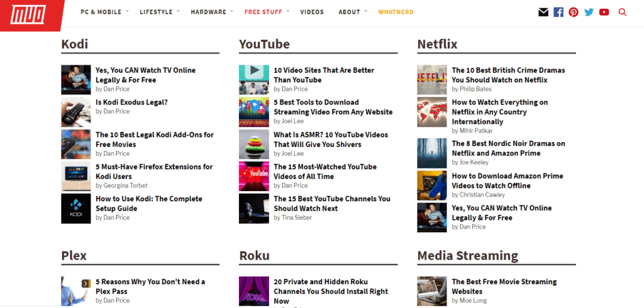Open '5 Best Tools to Download Streaming Video'

(333, 107)
